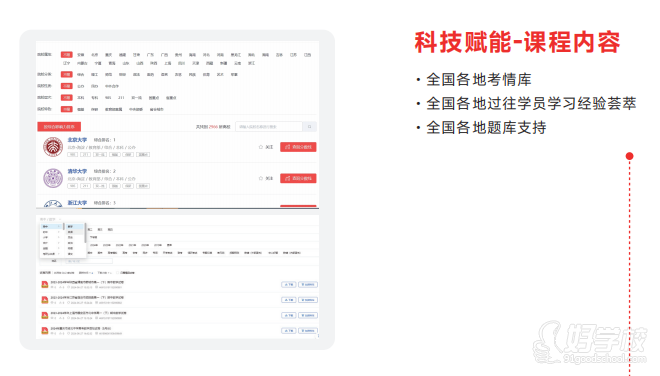Screen dimensions: 660x376
Task: Focus the school name search input field
Action: [269, 127]
